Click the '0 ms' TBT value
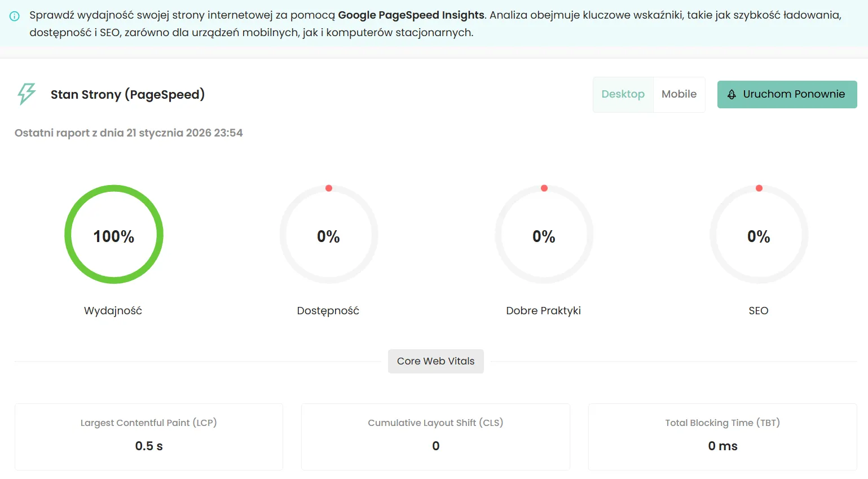This screenshot has height=479, width=868. tap(722, 446)
